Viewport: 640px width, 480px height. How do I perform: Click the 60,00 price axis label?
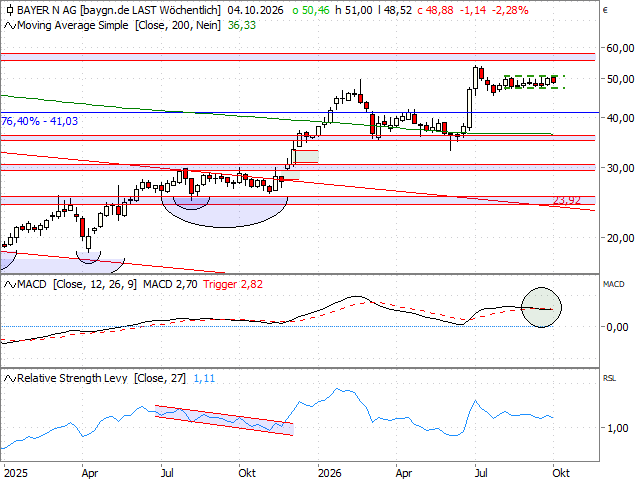[620, 48]
